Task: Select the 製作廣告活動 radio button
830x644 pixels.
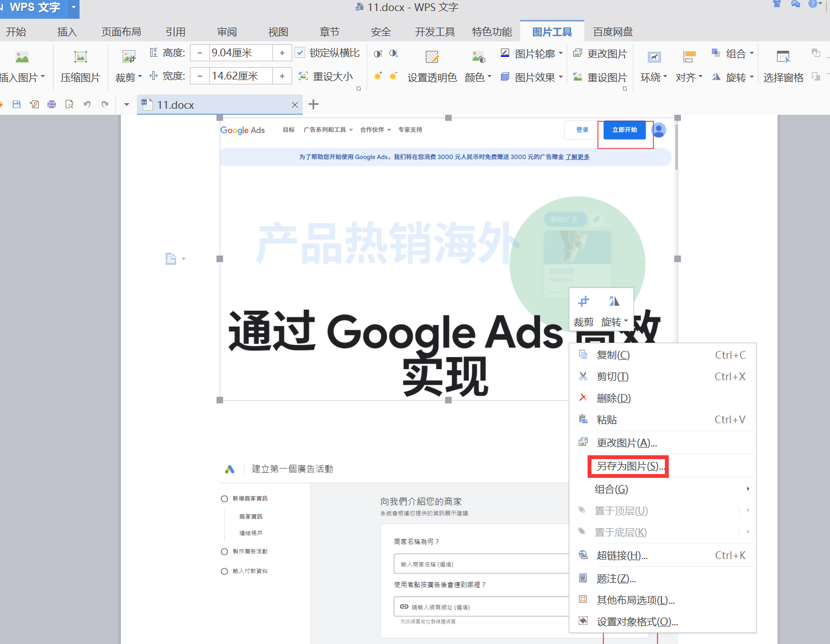Action: coord(224,552)
